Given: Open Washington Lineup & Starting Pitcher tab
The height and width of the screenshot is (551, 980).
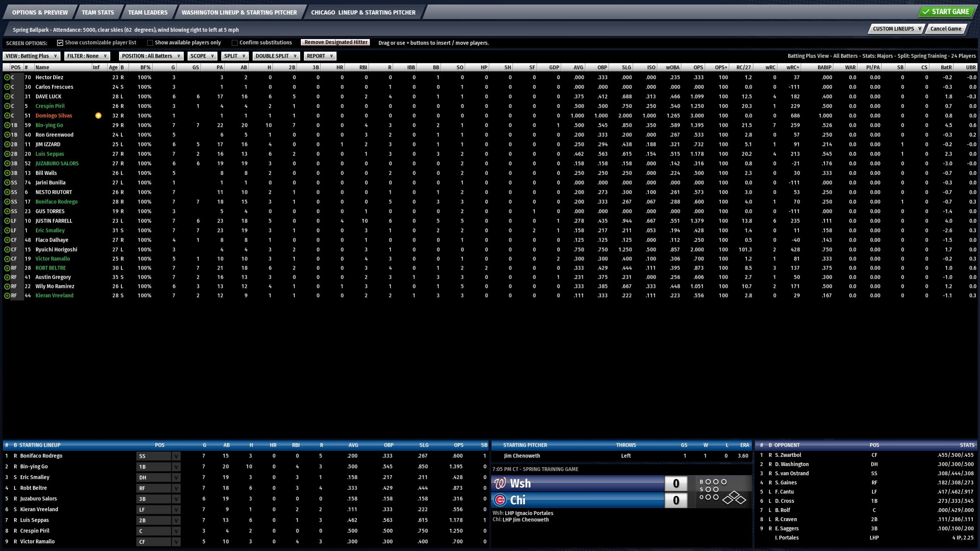Looking at the screenshot, I should tap(239, 12).
